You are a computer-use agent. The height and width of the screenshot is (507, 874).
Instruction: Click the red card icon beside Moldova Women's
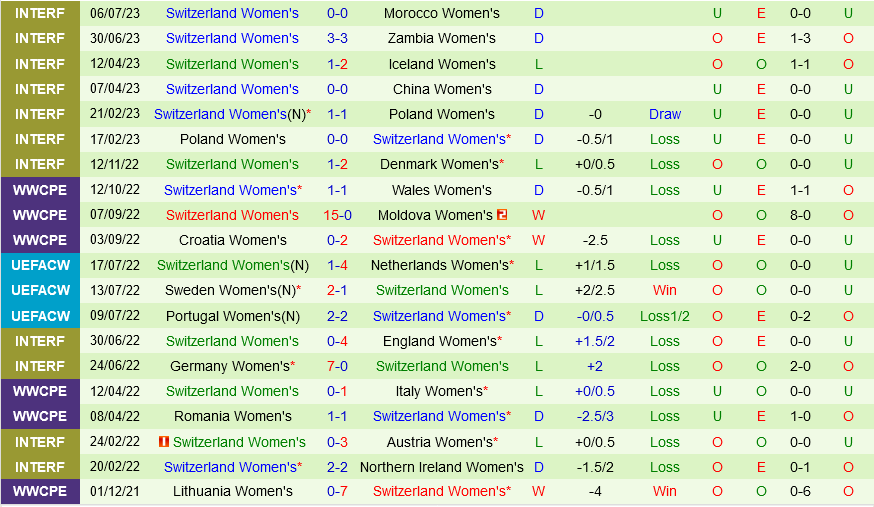coord(502,215)
